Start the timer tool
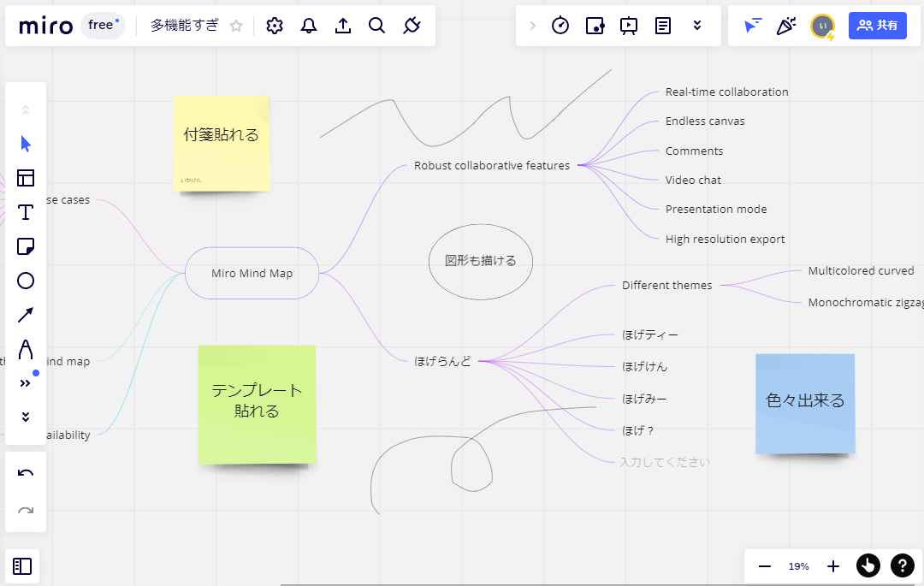Viewport: 924px width, 586px height. coord(560,26)
